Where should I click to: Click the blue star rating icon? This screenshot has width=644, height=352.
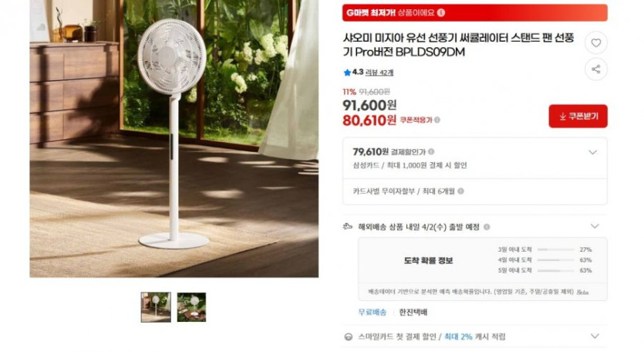tap(347, 73)
